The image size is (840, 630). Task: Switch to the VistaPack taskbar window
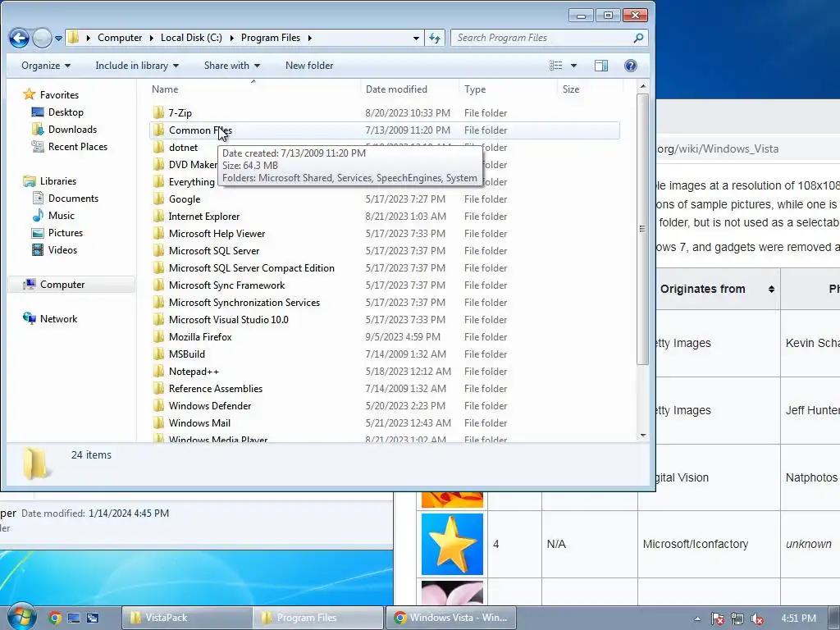pyautogui.click(x=186, y=618)
